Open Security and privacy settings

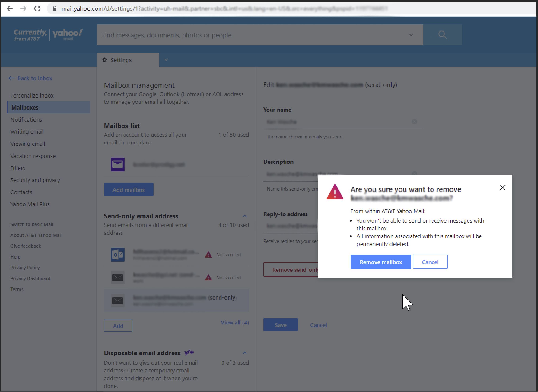click(35, 180)
